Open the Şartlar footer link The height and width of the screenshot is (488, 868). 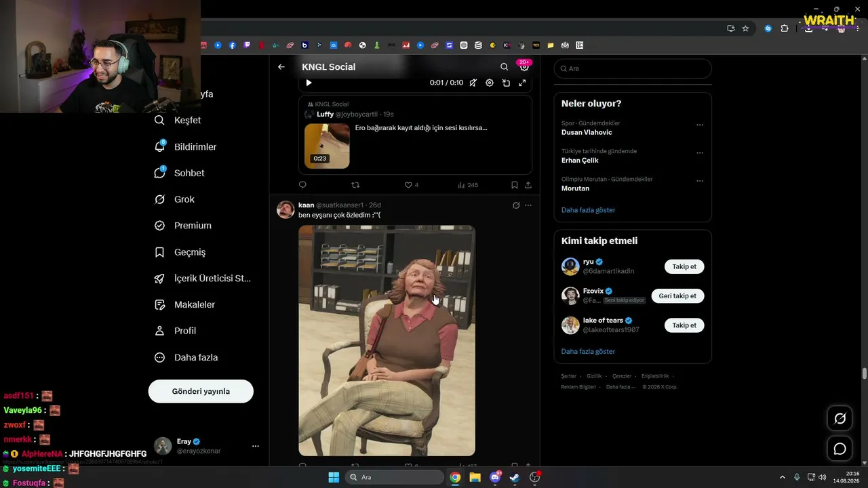(568, 376)
